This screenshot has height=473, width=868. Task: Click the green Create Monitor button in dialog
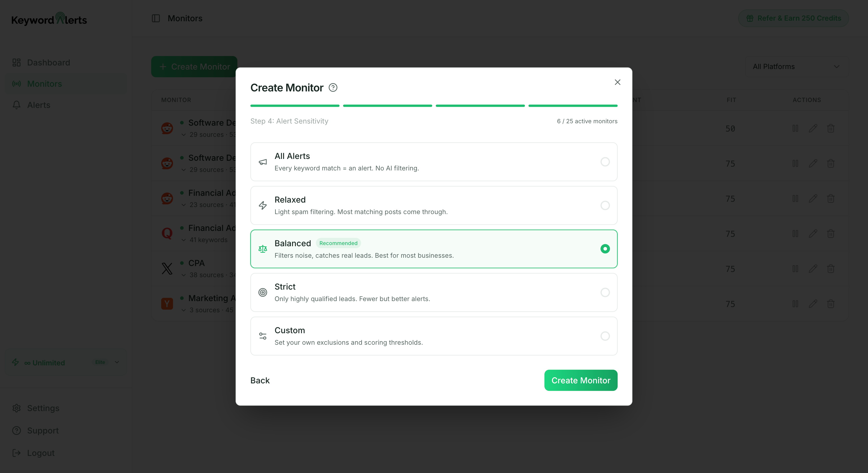[580, 380]
